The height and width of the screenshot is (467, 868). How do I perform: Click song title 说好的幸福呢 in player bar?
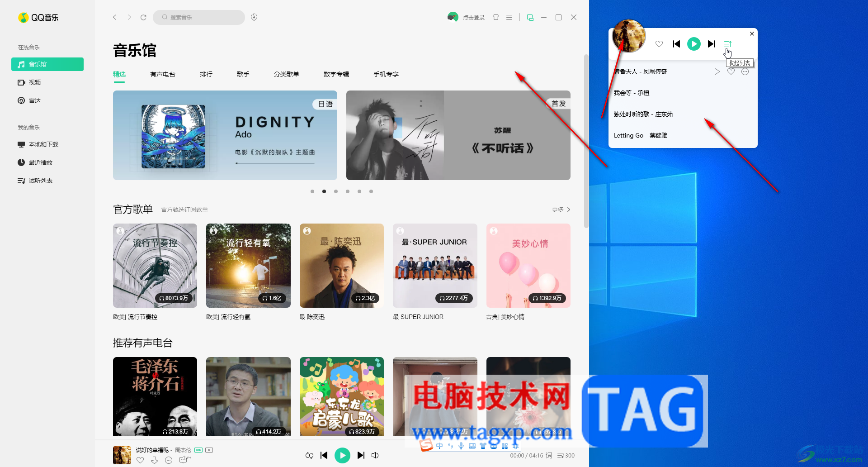point(152,450)
